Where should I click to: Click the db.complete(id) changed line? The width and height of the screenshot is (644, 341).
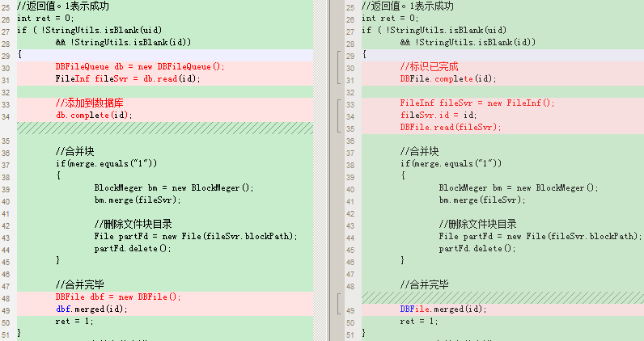point(165,116)
